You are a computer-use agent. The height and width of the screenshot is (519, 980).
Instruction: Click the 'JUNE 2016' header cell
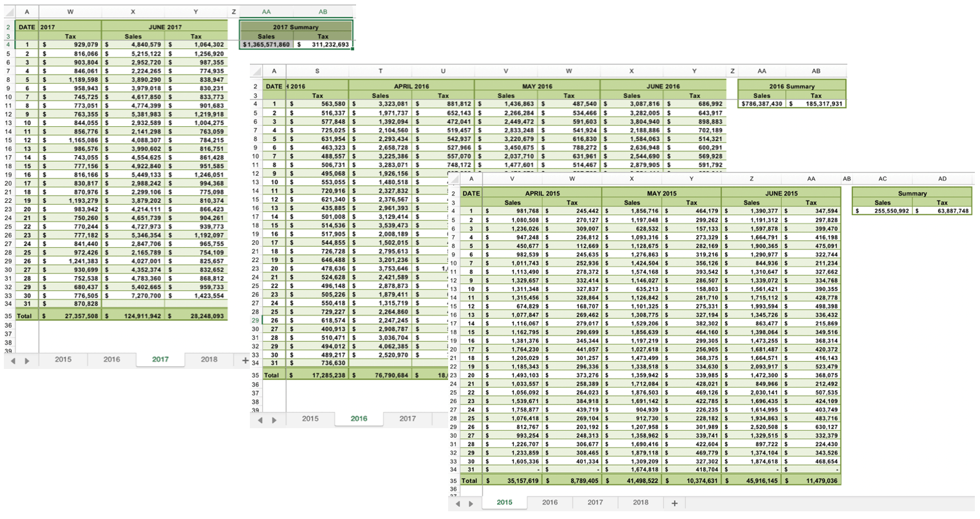pos(663,86)
